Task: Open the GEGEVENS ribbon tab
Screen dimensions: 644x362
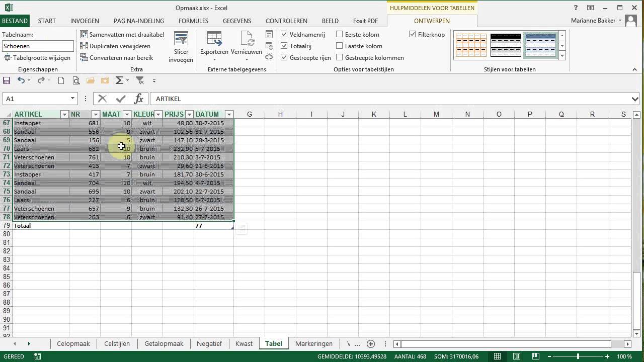Action: [x=237, y=21]
